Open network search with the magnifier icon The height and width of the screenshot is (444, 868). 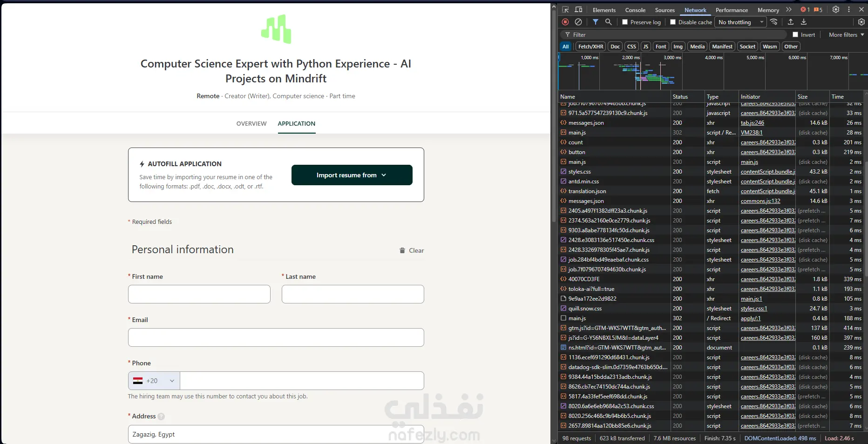click(608, 22)
